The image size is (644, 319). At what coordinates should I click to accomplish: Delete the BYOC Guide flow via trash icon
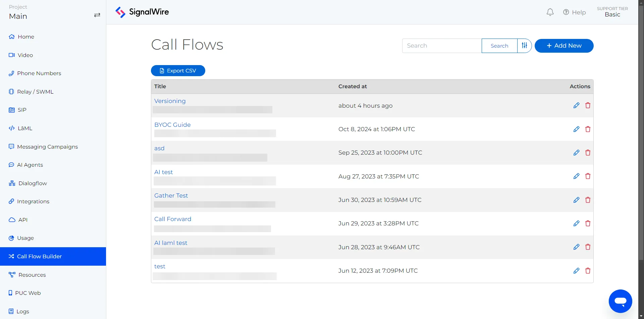coord(588,129)
